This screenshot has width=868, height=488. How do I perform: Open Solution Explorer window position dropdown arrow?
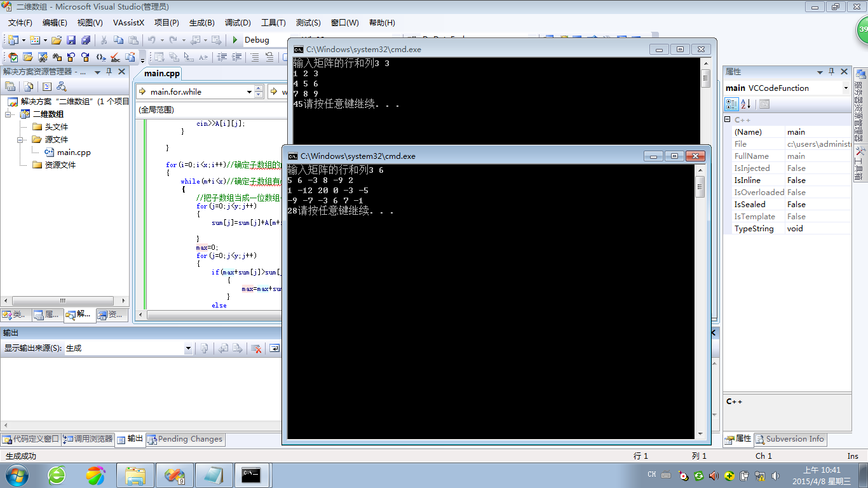click(97, 72)
